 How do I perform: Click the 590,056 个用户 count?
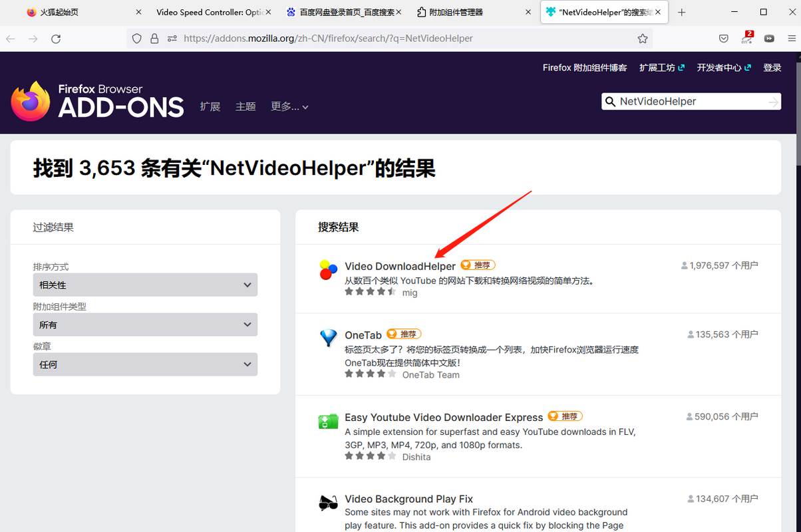point(722,416)
